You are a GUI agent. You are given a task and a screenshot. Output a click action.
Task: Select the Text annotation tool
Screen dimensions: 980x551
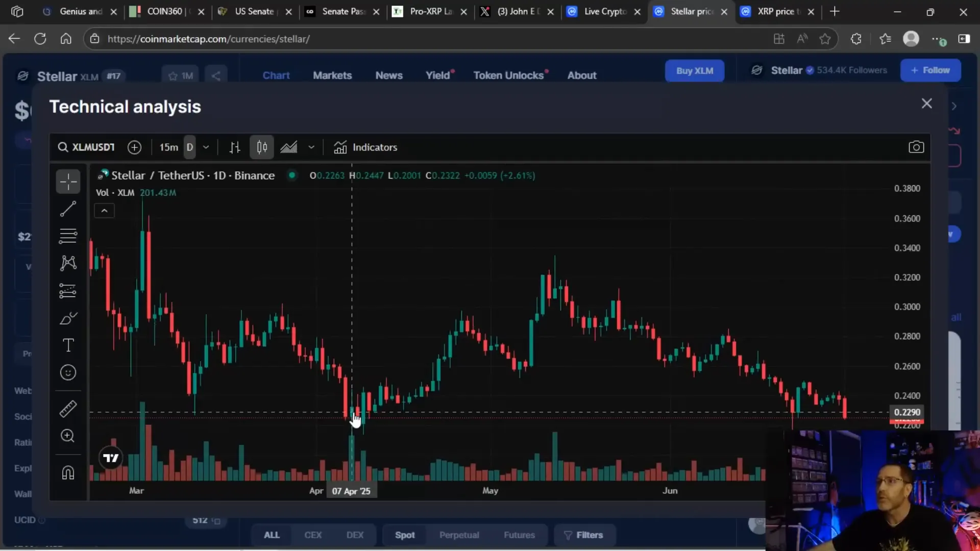[x=68, y=345]
